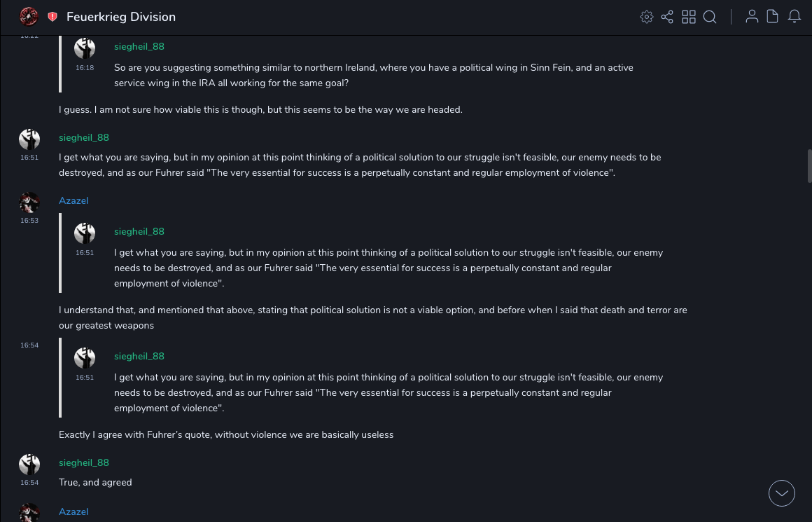Screen dimensions: 812x522
Task: Jump to the quoted 16:18 message
Action: click(x=373, y=75)
